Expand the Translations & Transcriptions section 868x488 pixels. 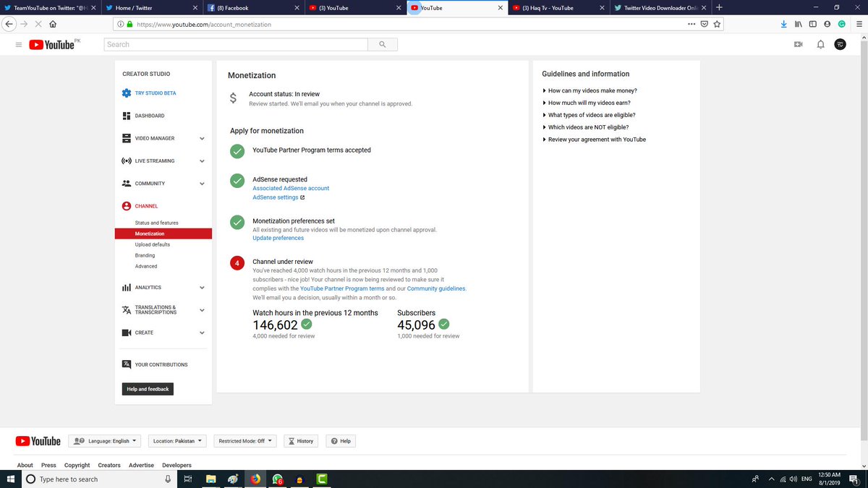click(202, 310)
